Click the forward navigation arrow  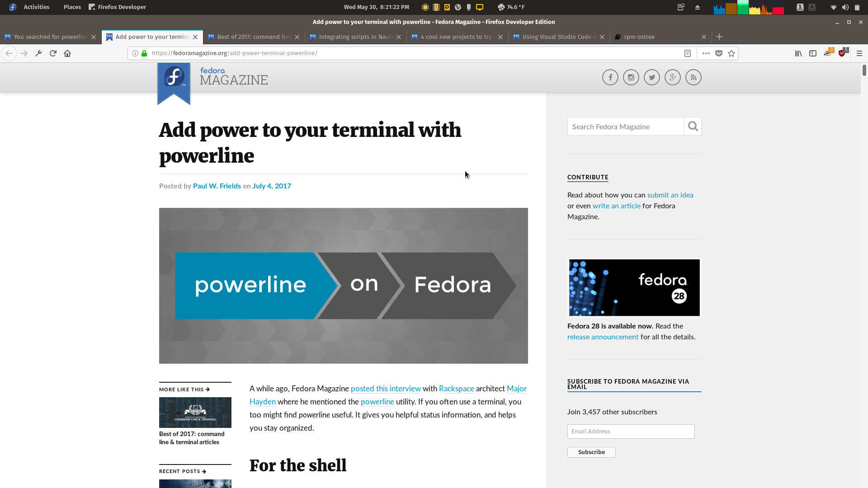point(24,53)
